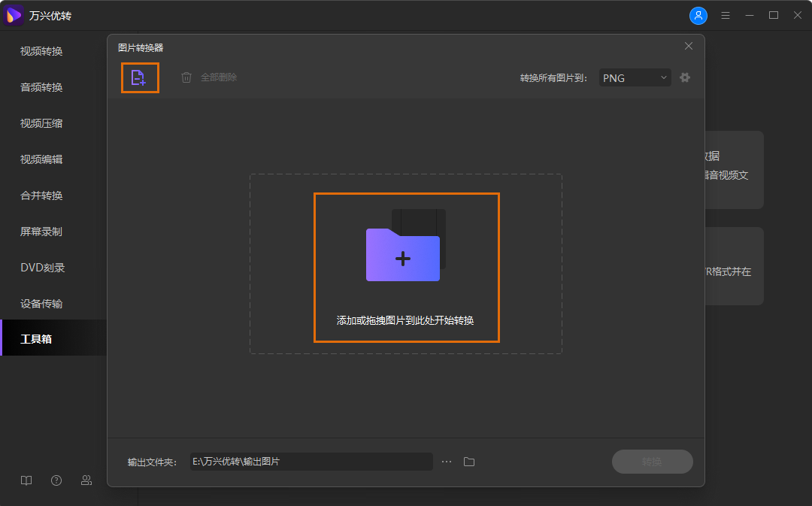Click the output folder path field
This screenshot has width=812, height=506.
[x=311, y=462]
